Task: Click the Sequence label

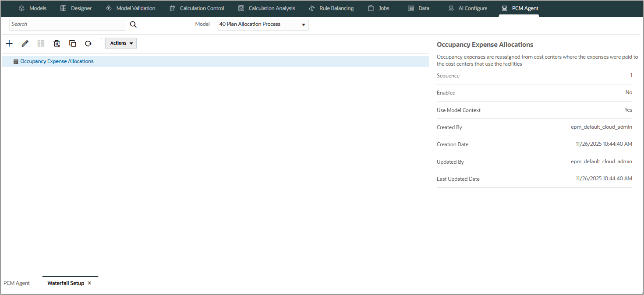Action: pyautogui.click(x=448, y=76)
